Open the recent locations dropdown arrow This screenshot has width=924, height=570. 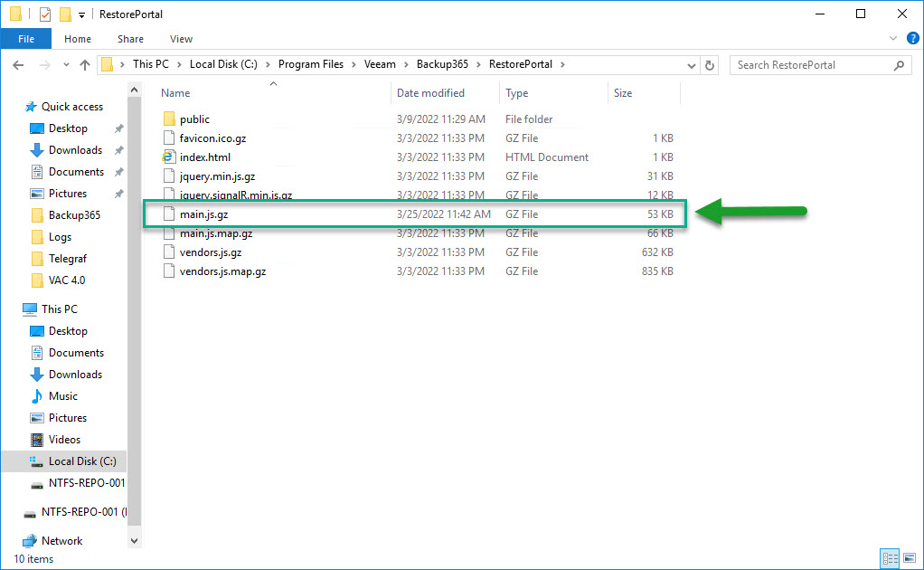pyautogui.click(x=66, y=65)
